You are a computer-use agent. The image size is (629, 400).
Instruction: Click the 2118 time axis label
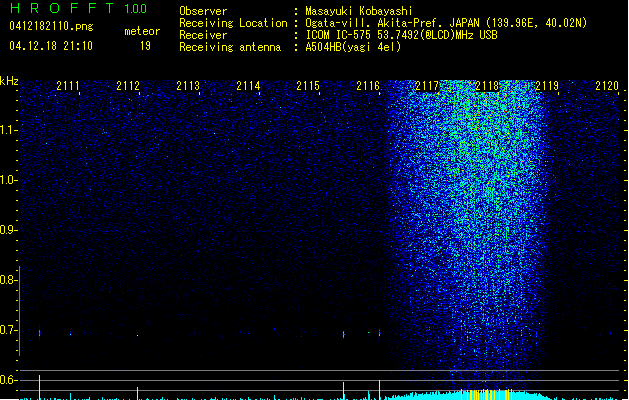point(487,86)
